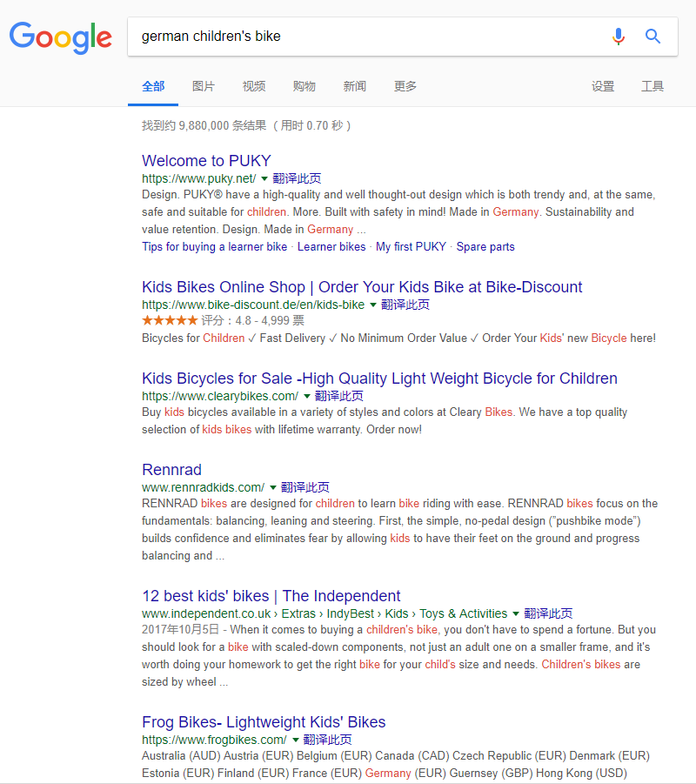
Task: Click 翻译此页 next to rennradkids.com
Action: (x=305, y=487)
